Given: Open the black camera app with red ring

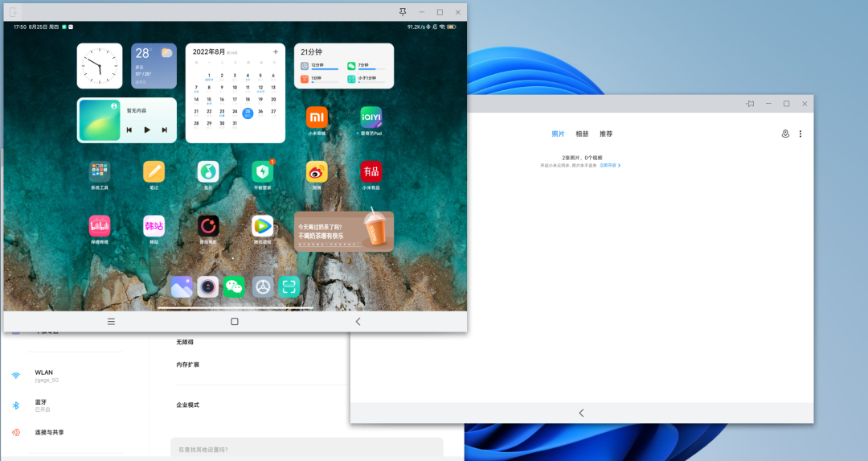Looking at the screenshot, I should [x=208, y=226].
